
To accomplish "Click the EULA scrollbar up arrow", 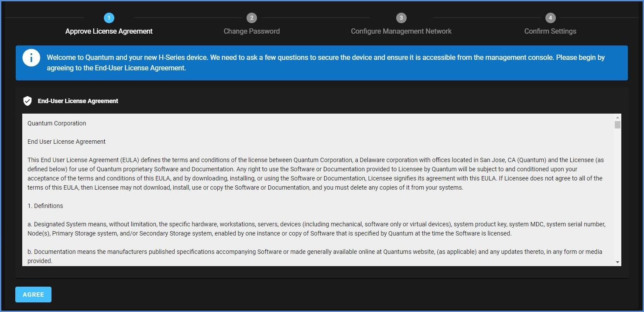I will (617, 118).
